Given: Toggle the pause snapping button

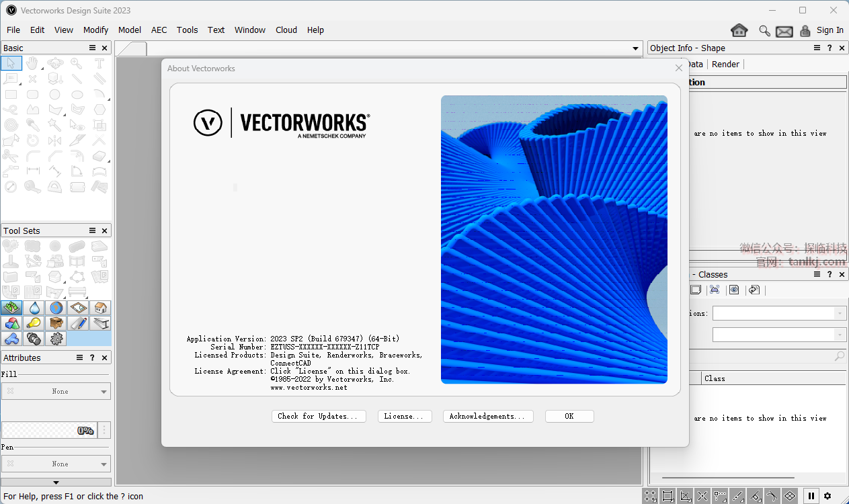Looking at the screenshot, I should pyautogui.click(x=811, y=496).
